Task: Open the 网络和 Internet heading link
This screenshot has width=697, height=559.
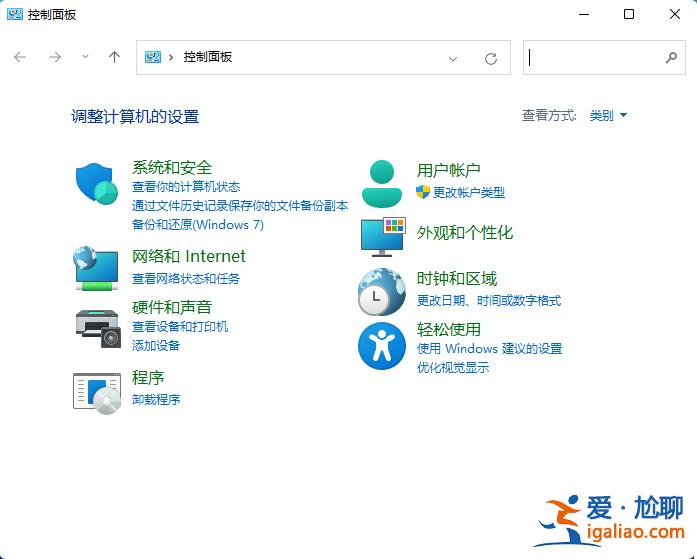Action: (189, 256)
